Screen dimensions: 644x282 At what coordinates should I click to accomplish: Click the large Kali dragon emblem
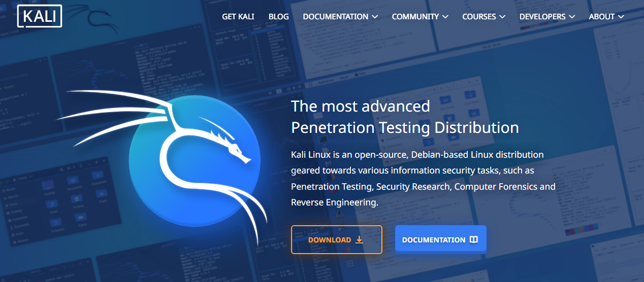195,158
